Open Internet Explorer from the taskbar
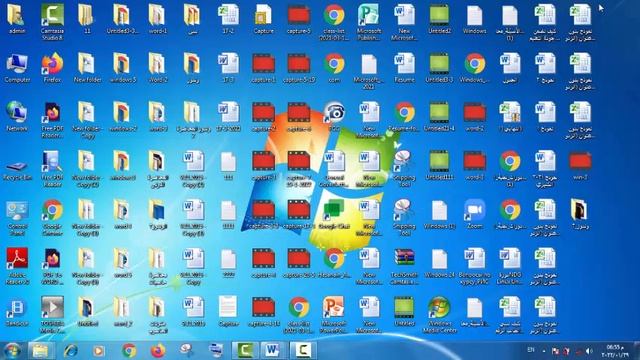The width and height of the screenshot is (640, 360). tap(71, 351)
